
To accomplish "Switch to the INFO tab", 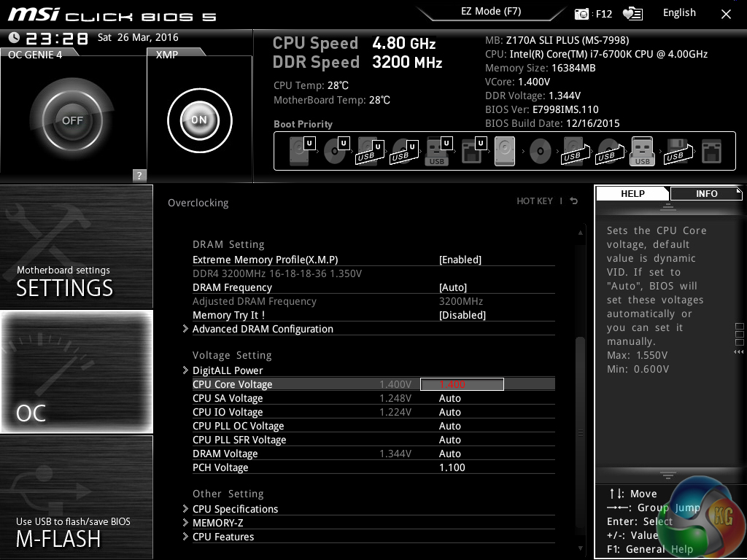I will pyautogui.click(x=706, y=194).
